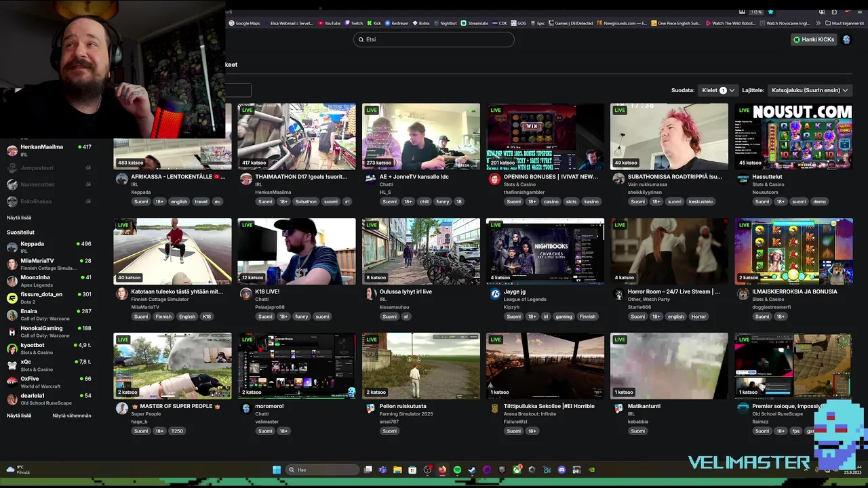The height and width of the screenshot is (488, 868).
Task: Open the Tilttipulukka Sekoilee stream thumbnail
Action: (x=545, y=365)
